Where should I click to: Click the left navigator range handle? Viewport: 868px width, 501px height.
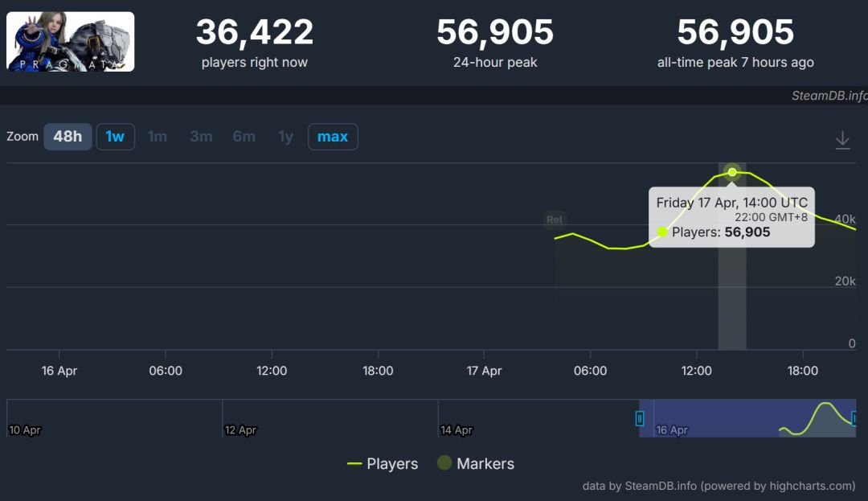coord(640,418)
